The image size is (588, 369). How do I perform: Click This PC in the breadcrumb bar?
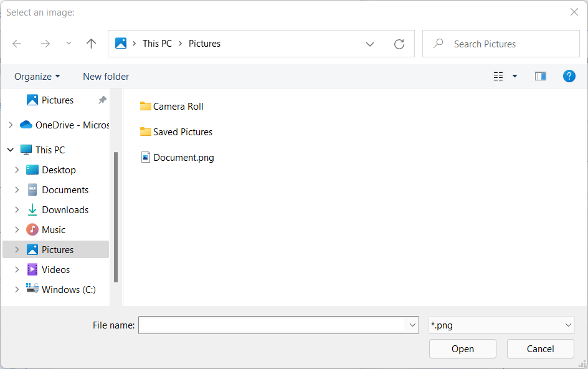point(157,43)
